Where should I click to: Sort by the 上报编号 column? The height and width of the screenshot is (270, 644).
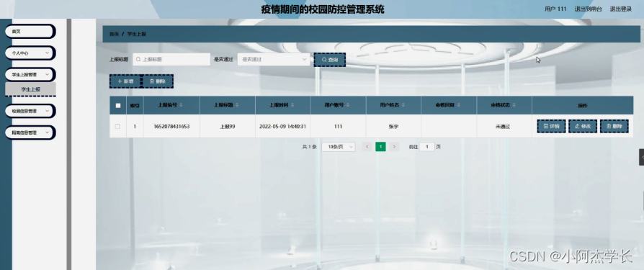(181, 105)
